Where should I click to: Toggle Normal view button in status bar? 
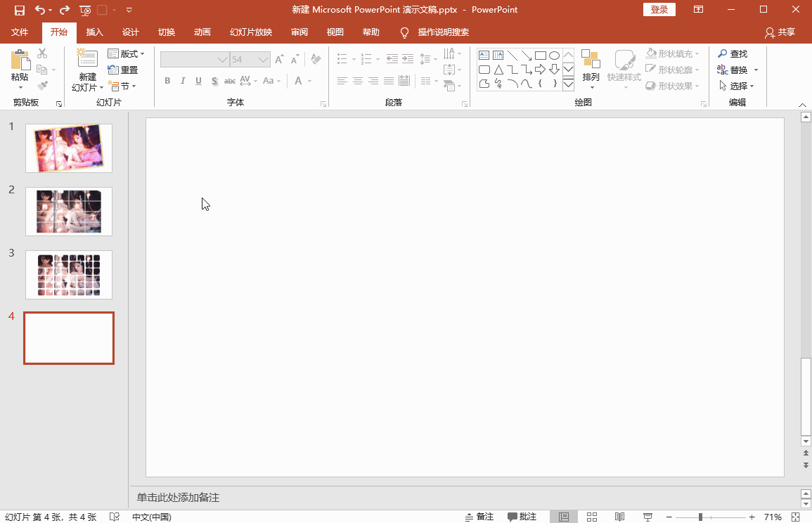(563, 517)
